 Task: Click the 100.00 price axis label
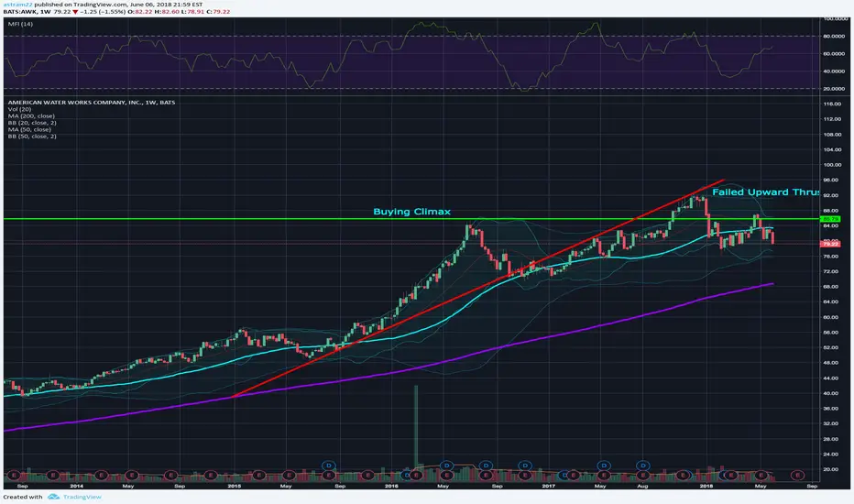click(x=832, y=165)
